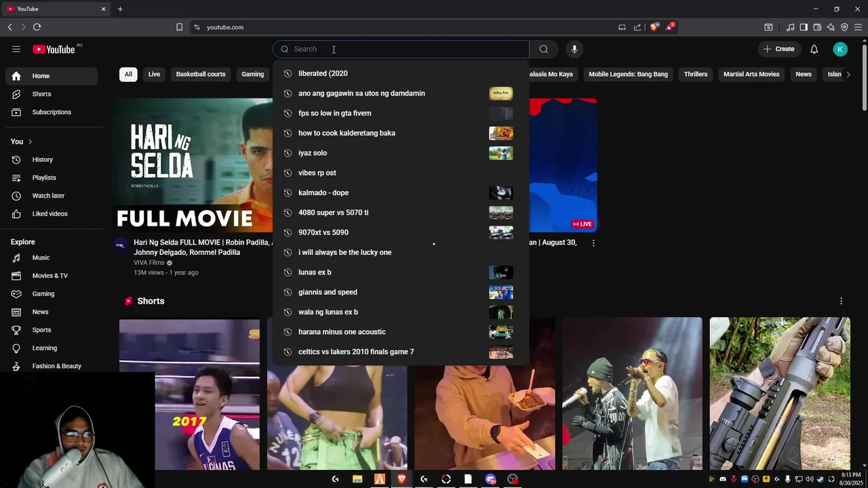Viewport: 868px width, 488px height.
Task: Open Hari Ng Selda video thumbnail
Action: 193,165
